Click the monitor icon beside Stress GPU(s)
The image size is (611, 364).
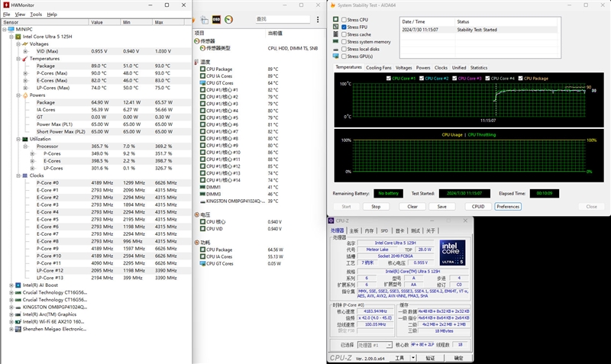click(335, 56)
